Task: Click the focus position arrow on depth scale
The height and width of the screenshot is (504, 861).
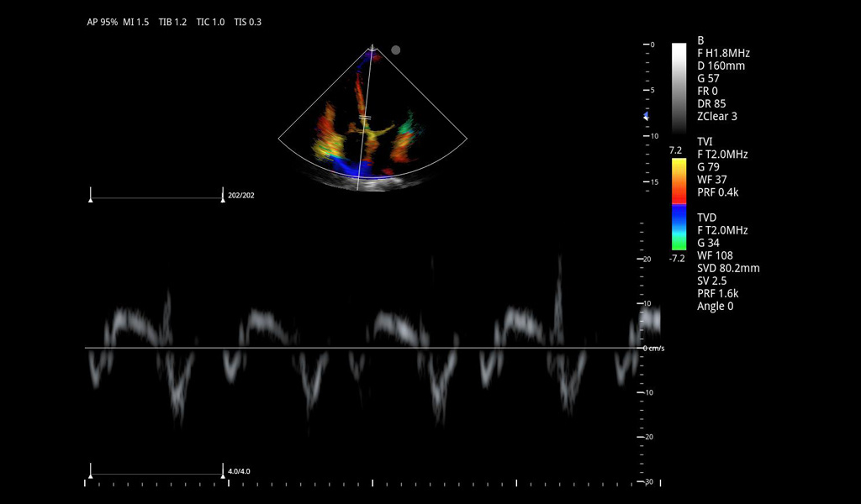Action: click(646, 116)
